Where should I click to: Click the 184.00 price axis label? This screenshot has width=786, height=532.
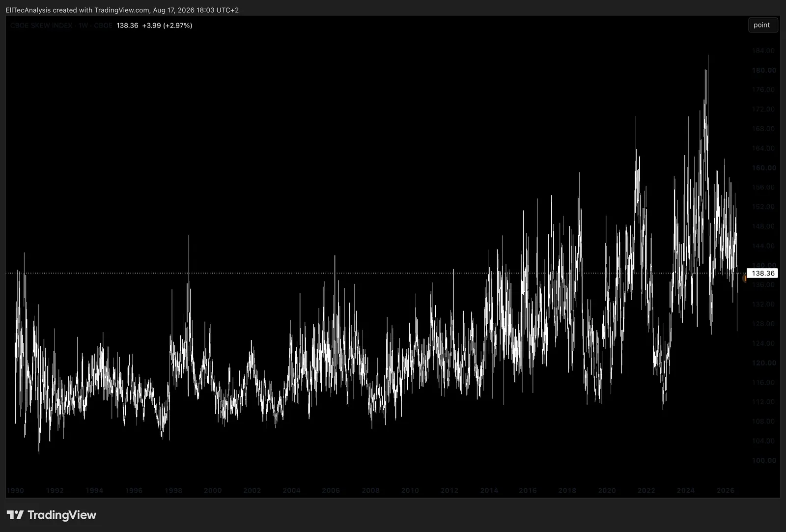click(763, 51)
